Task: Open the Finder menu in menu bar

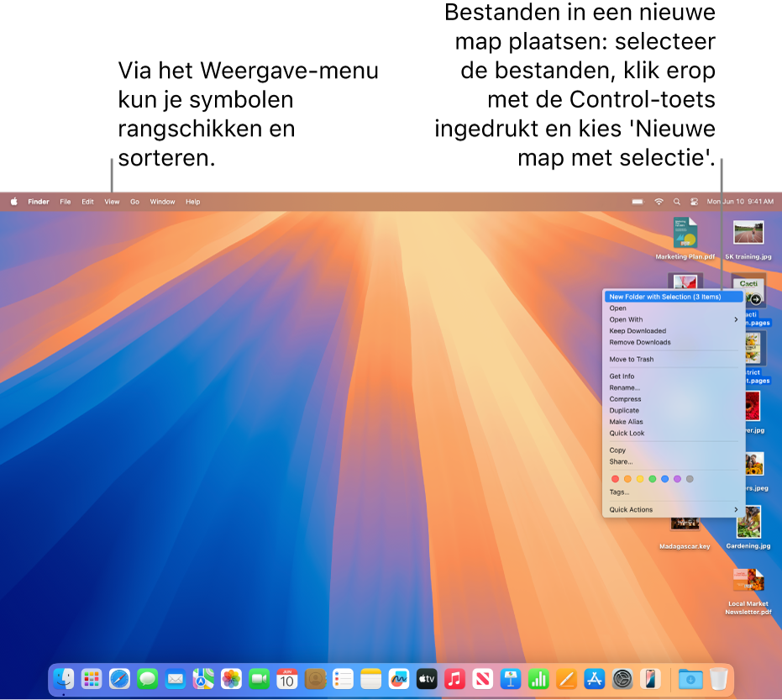Action: [x=39, y=202]
